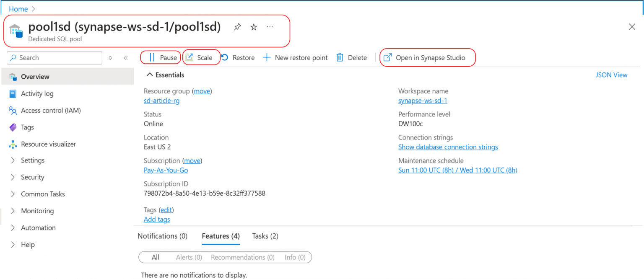Switch to Notifications (0) tab
The width and height of the screenshot is (644, 279).
163,236
